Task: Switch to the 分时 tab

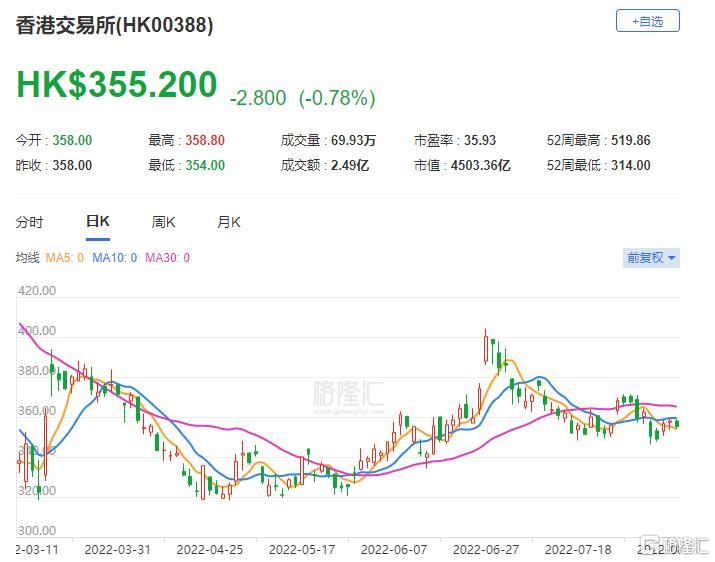Action: tap(29, 222)
